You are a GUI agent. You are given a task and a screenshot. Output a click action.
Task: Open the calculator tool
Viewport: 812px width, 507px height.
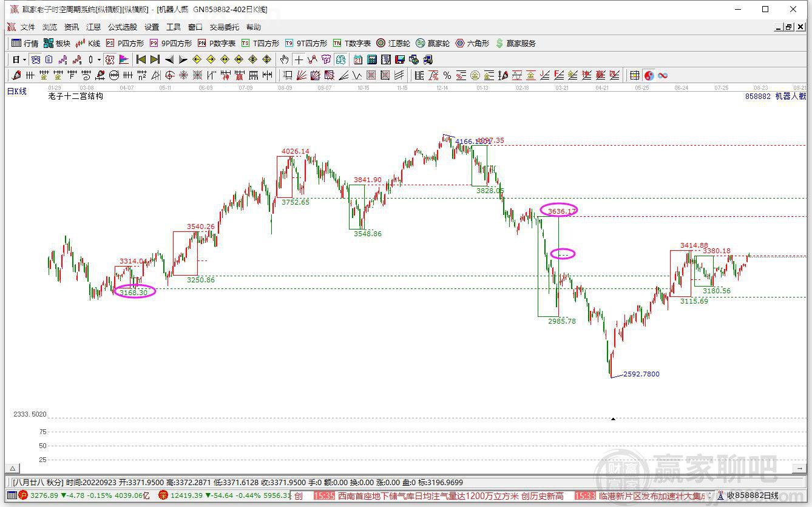point(371,60)
